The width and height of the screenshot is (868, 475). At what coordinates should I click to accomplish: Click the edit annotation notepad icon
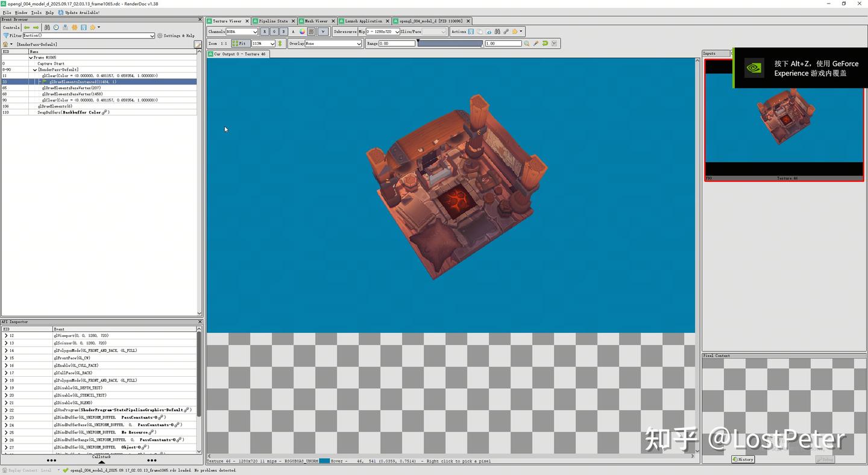point(198,44)
